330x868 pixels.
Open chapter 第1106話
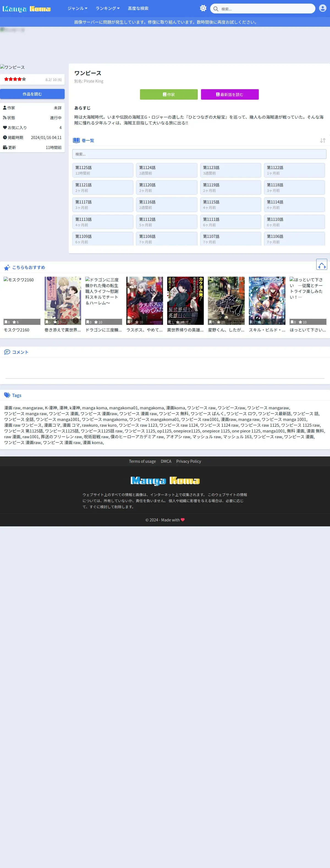pos(294,239)
